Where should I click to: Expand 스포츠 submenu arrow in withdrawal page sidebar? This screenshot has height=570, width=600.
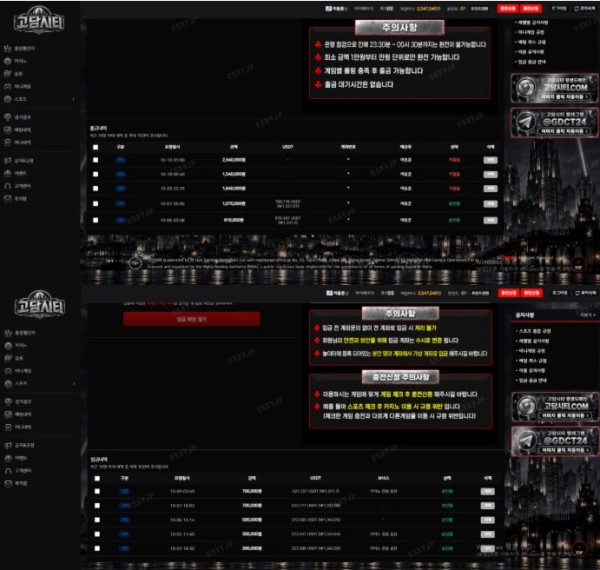point(73,99)
